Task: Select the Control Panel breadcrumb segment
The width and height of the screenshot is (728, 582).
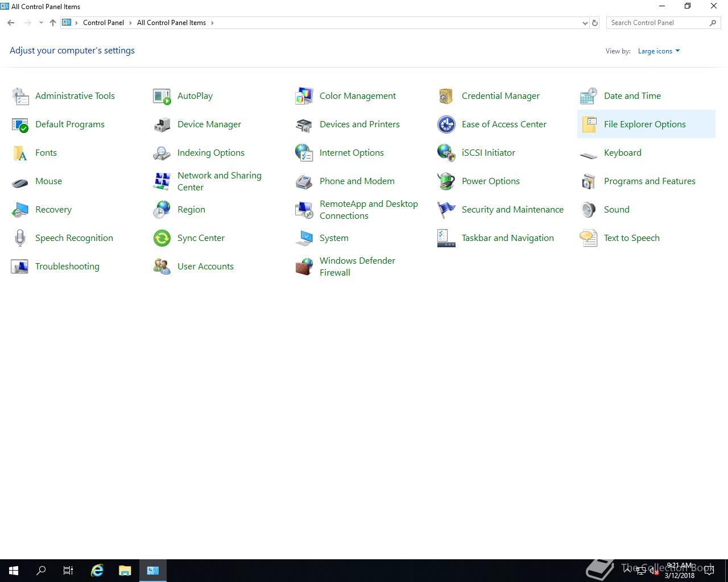Action: (x=104, y=23)
